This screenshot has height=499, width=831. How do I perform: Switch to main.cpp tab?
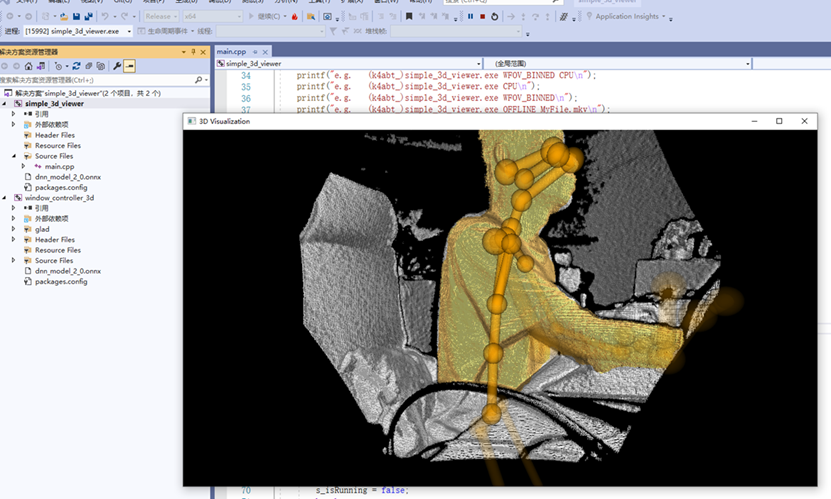pos(232,52)
